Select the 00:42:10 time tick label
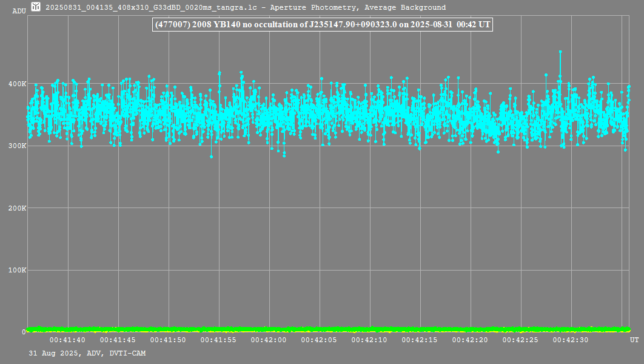Image resolution: width=644 pixels, height=364 pixels. pyautogui.click(x=369, y=340)
